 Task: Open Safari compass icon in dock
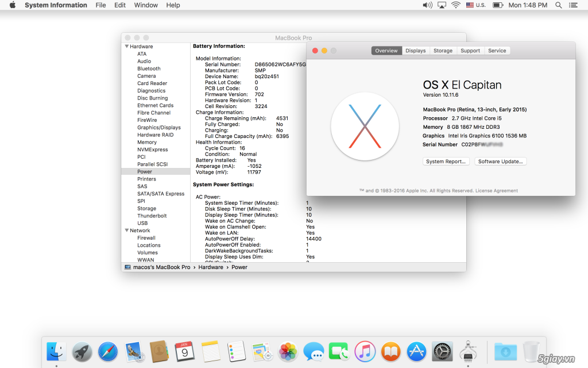107,352
